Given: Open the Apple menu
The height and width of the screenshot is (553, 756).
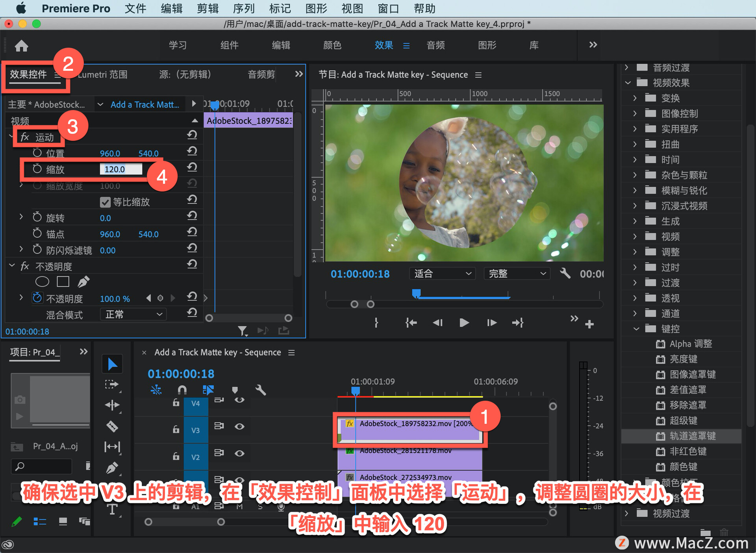Looking at the screenshot, I should coord(20,8).
